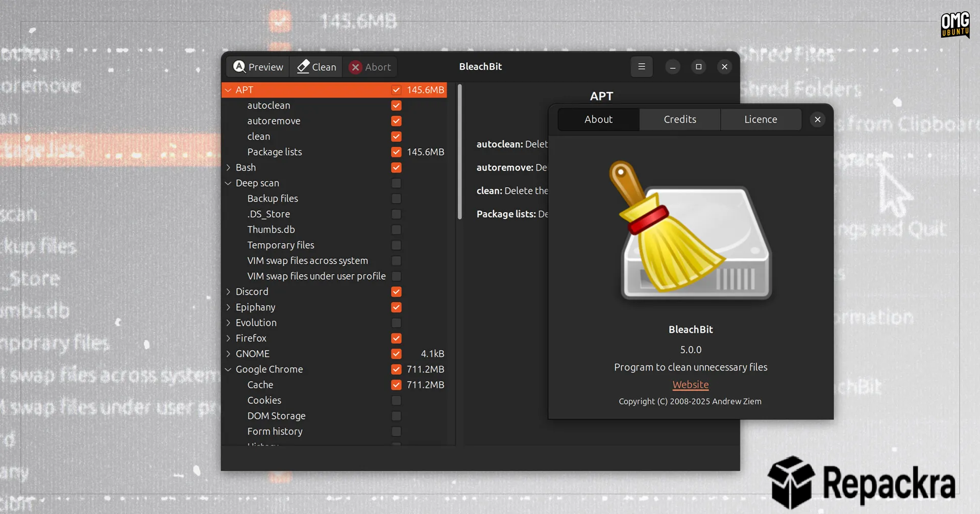
Task: Click the Clean button label
Action: (x=324, y=67)
